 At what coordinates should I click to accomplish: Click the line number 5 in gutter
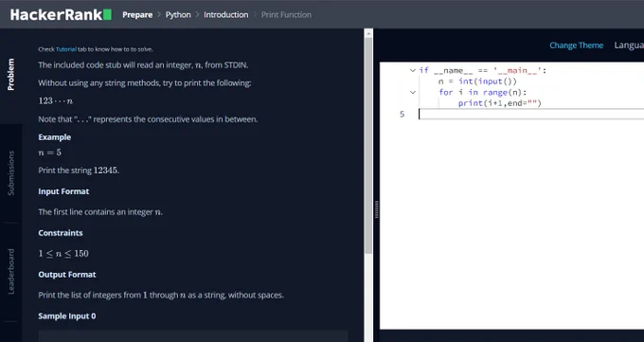tap(402, 114)
